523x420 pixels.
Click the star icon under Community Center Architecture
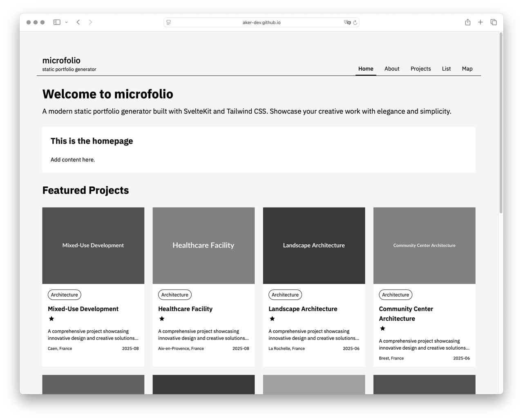[382, 328]
